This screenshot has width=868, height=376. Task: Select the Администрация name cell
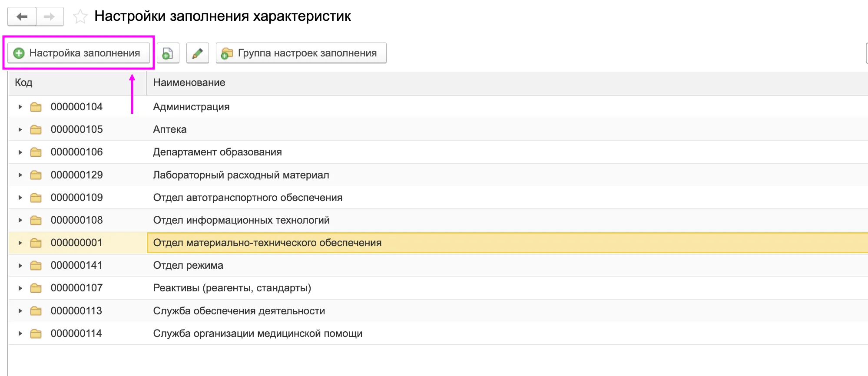[x=507, y=107]
